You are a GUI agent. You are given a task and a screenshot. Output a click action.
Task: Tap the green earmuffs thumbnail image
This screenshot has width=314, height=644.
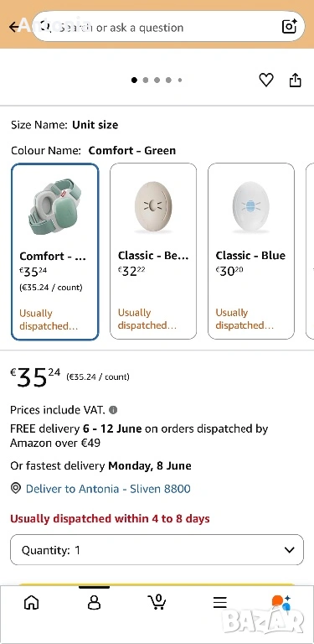tap(55, 206)
